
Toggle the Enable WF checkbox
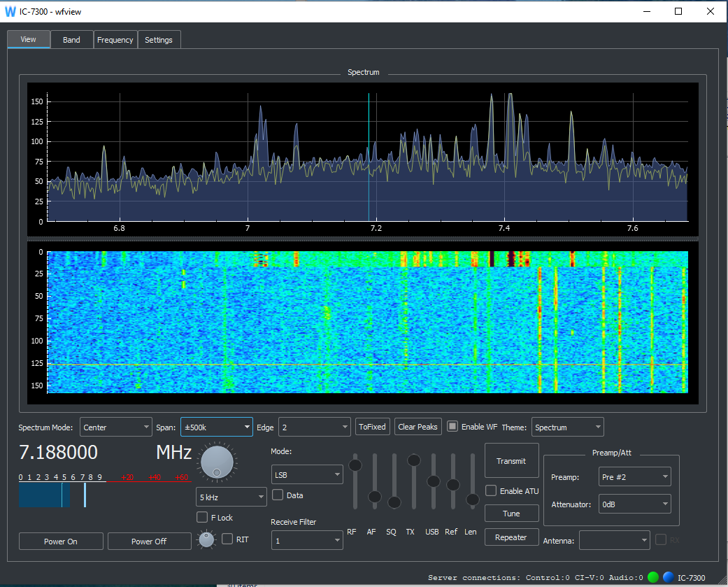(452, 426)
